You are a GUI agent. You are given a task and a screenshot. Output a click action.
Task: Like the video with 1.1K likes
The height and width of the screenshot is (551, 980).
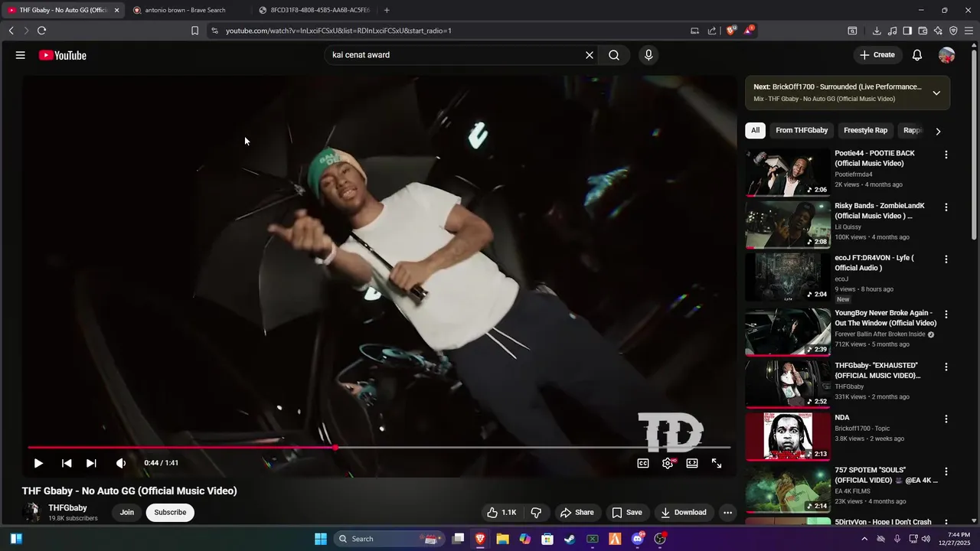501,513
